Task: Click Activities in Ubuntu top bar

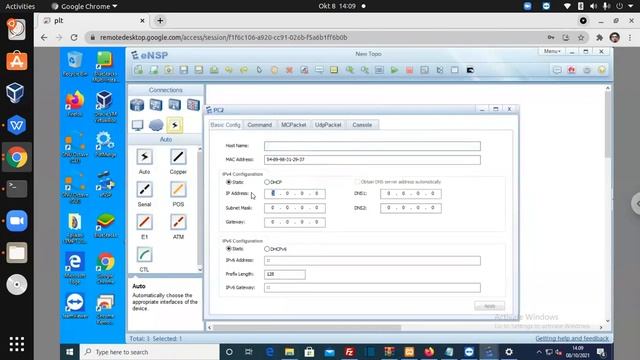Action: pos(20,6)
